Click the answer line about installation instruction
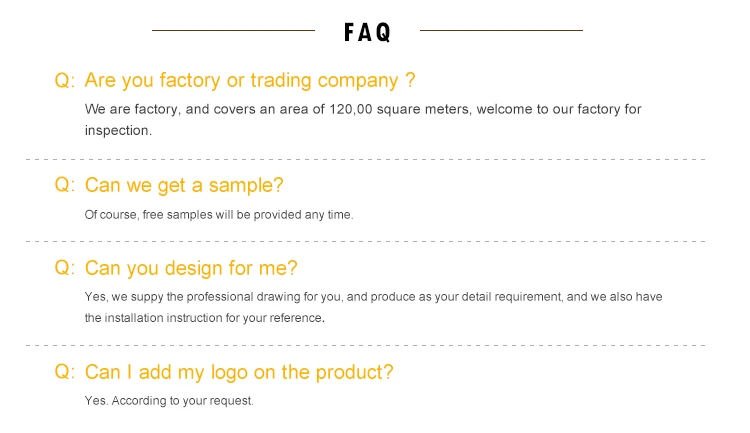This screenshot has width=750, height=433. pos(204,318)
